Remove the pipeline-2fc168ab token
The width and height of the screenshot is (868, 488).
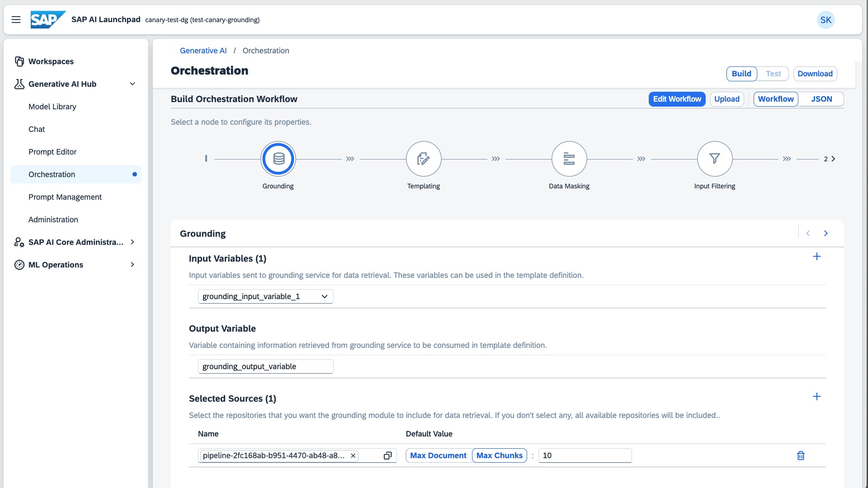(353, 455)
